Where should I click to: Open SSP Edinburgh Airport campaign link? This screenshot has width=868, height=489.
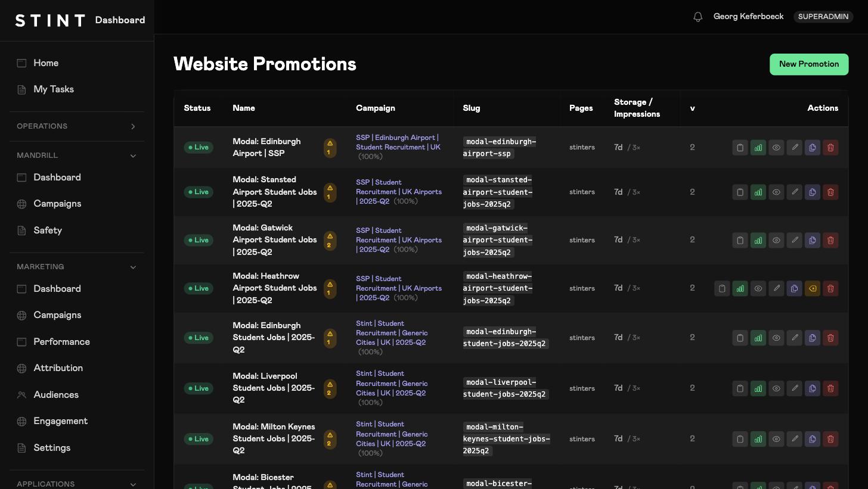pos(398,142)
